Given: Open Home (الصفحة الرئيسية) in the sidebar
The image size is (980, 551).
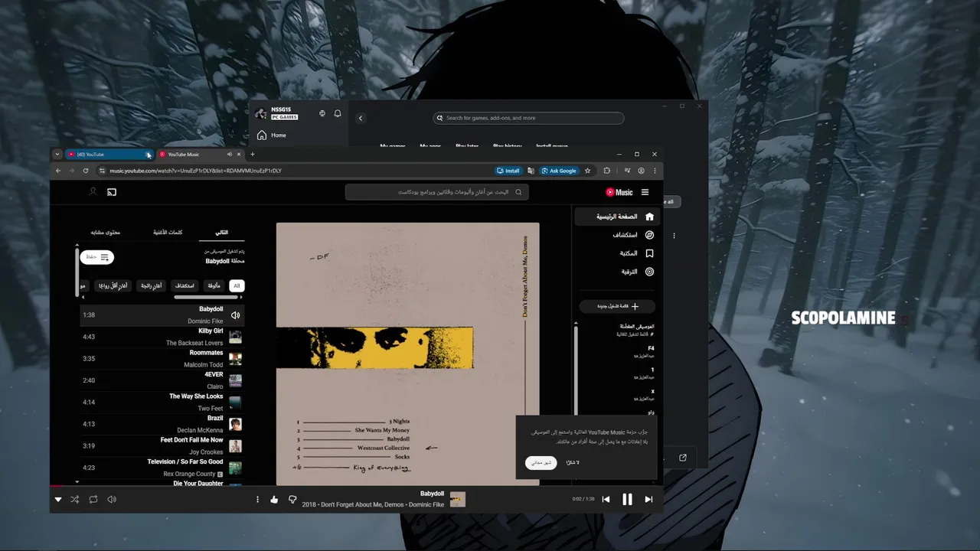Looking at the screenshot, I should [617, 217].
